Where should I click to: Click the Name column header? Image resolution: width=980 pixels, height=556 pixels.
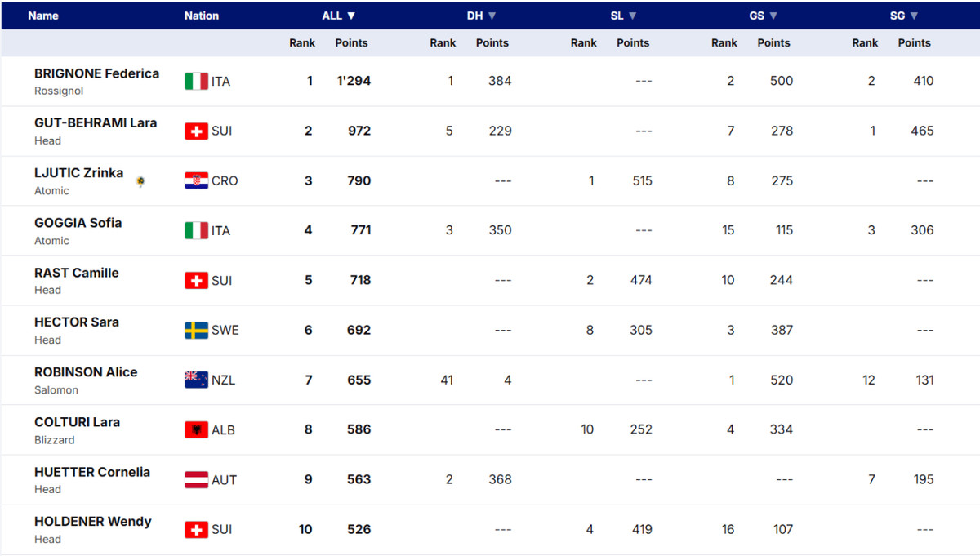43,16
